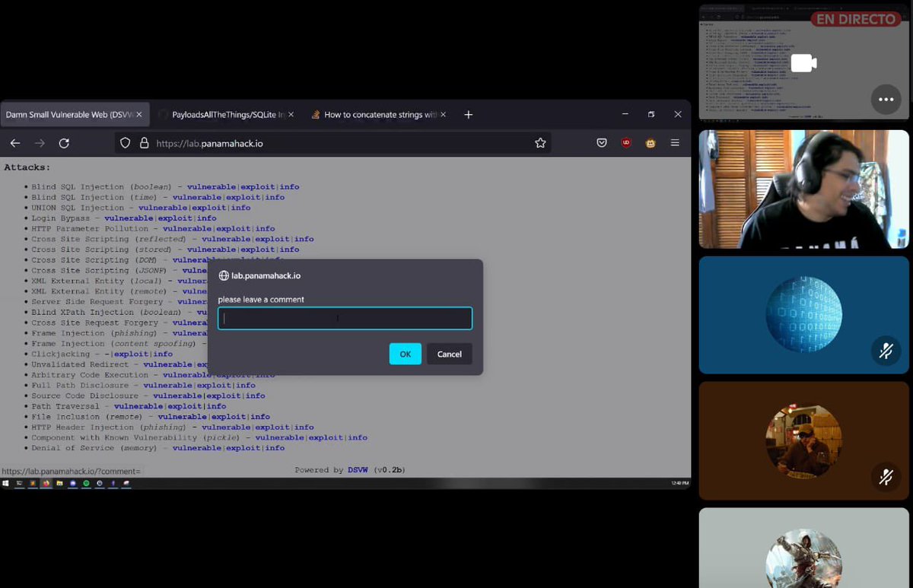Open vulnerable link for UNION SQL Injection

pyautogui.click(x=163, y=208)
